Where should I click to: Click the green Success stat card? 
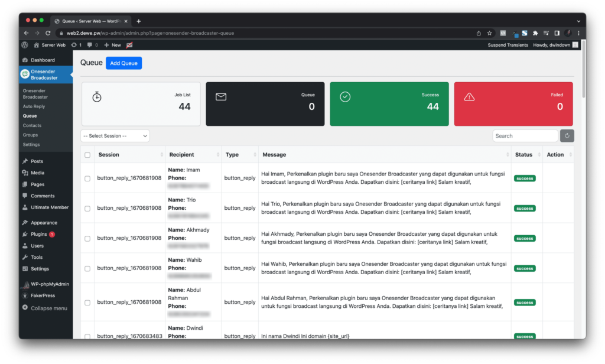[x=389, y=104]
